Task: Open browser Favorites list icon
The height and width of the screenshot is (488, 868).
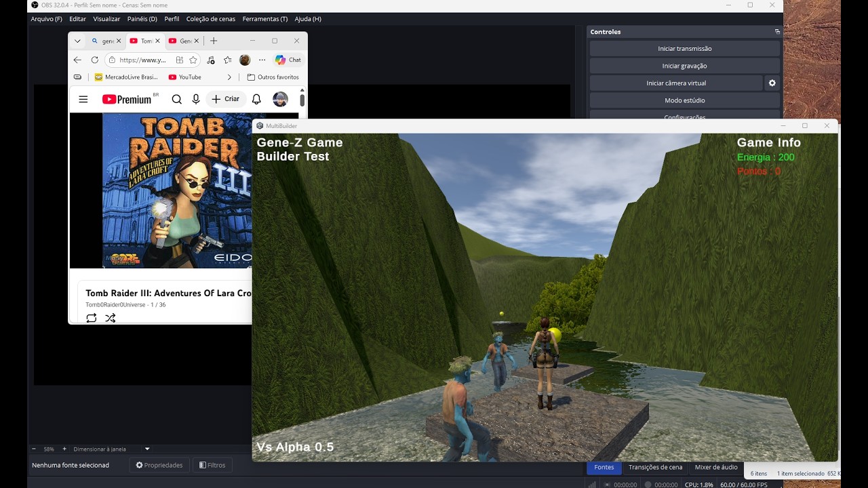Action: point(228,60)
